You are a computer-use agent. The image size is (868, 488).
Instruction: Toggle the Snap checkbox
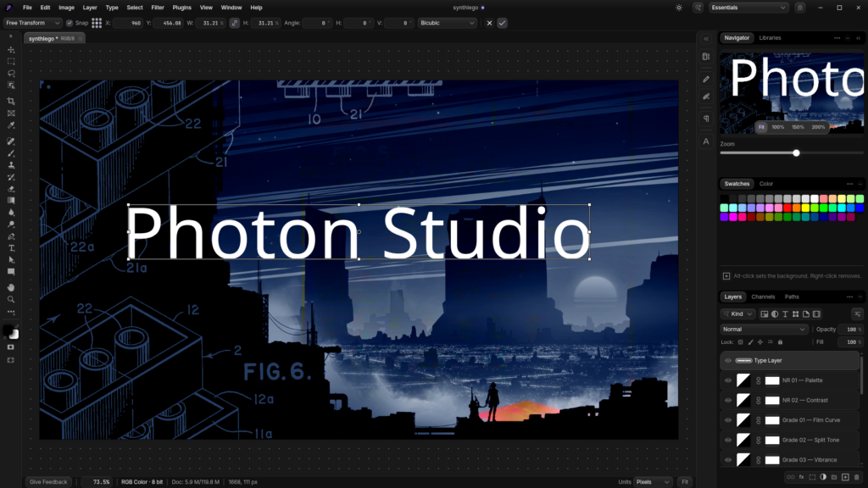[x=70, y=23]
